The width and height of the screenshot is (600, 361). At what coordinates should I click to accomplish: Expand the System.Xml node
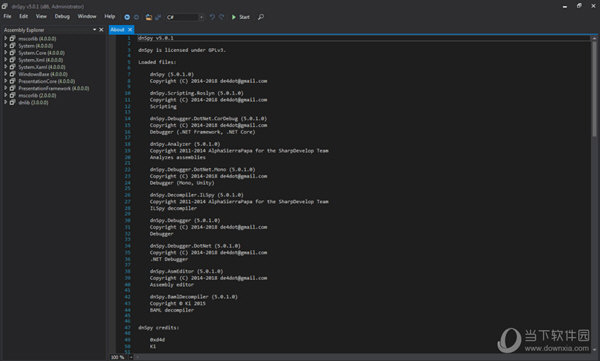click(x=5, y=59)
